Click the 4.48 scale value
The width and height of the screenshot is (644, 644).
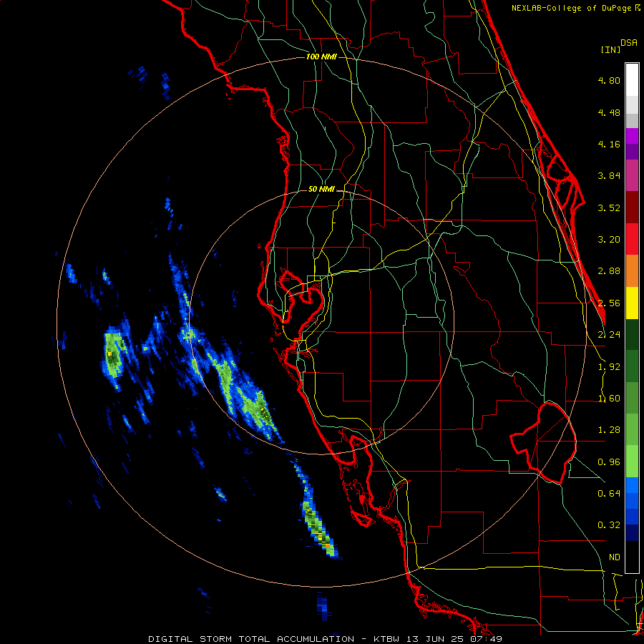(609, 112)
